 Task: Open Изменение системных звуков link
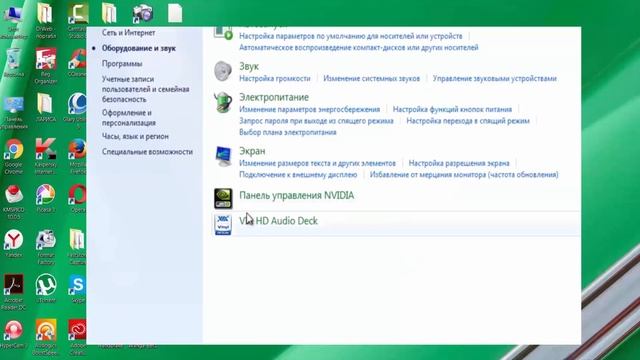pos(371,78)
